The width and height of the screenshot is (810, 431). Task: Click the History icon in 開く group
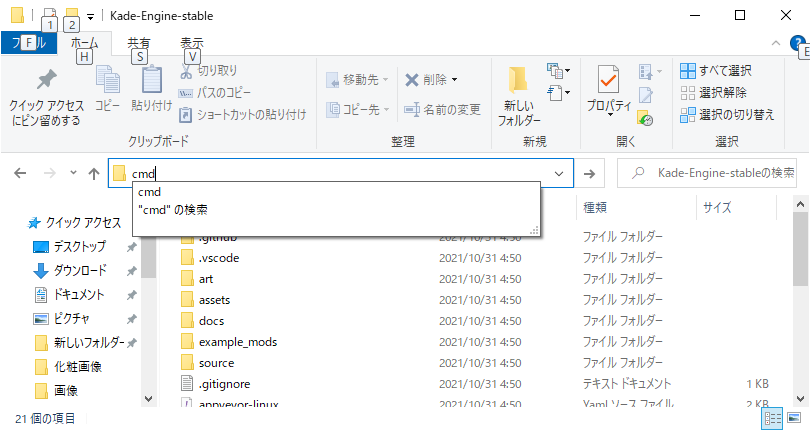[x=646, y=118]
